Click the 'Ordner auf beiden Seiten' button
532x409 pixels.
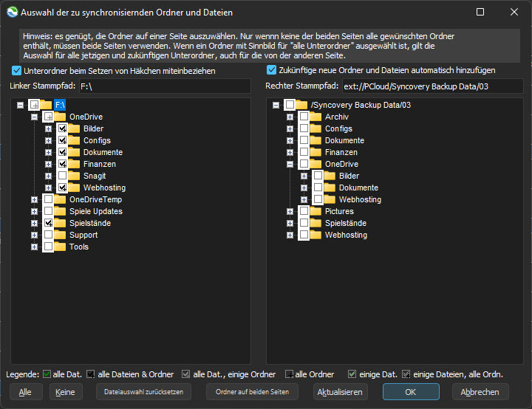(253, 391)
